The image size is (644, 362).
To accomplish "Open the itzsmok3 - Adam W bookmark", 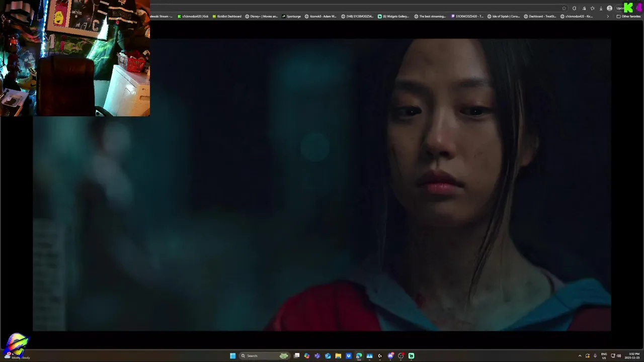I will click(x=320, y=16).
